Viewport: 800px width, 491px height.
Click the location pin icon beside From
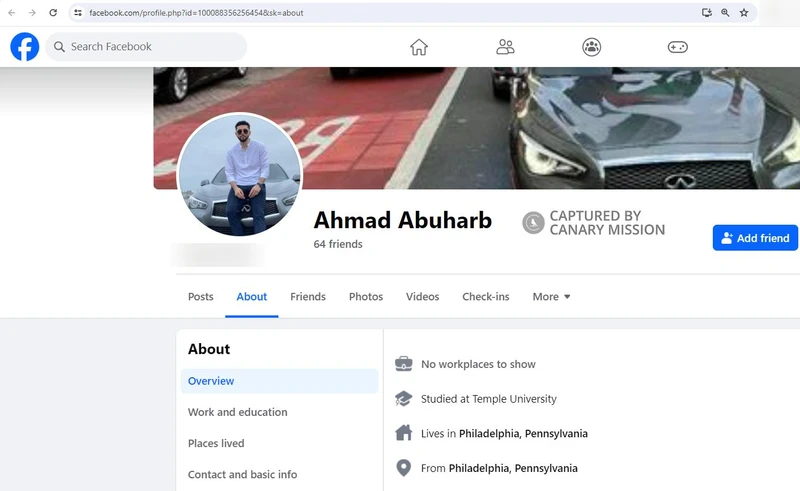pos(404,468)
